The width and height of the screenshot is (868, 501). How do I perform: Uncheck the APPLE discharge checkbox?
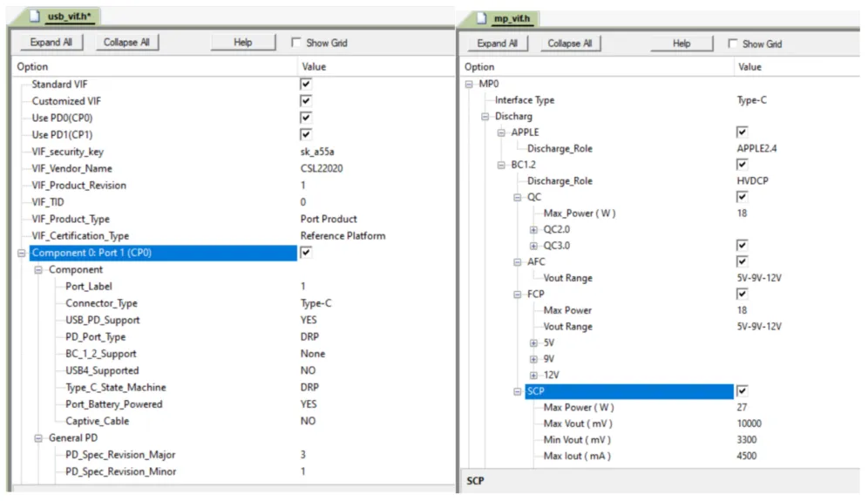point(742,132)
